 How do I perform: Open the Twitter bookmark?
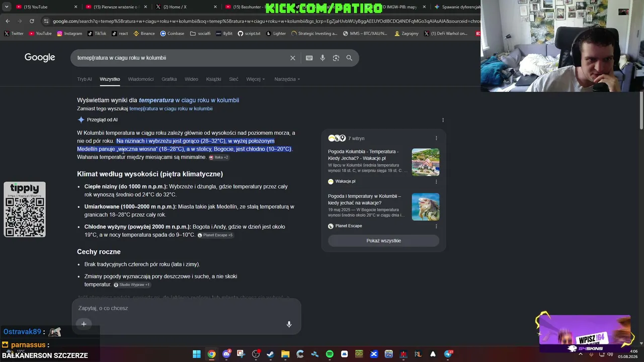point(14,34)
